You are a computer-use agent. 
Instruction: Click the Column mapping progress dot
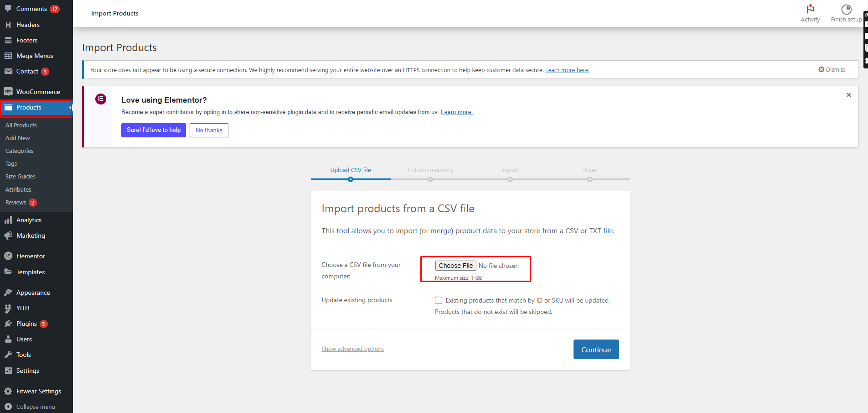tap(430, 179)
